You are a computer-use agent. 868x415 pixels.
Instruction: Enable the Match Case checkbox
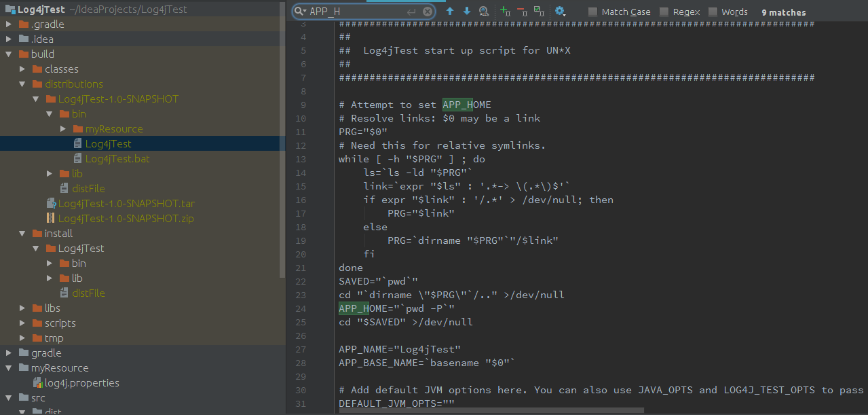coord(593,12)
